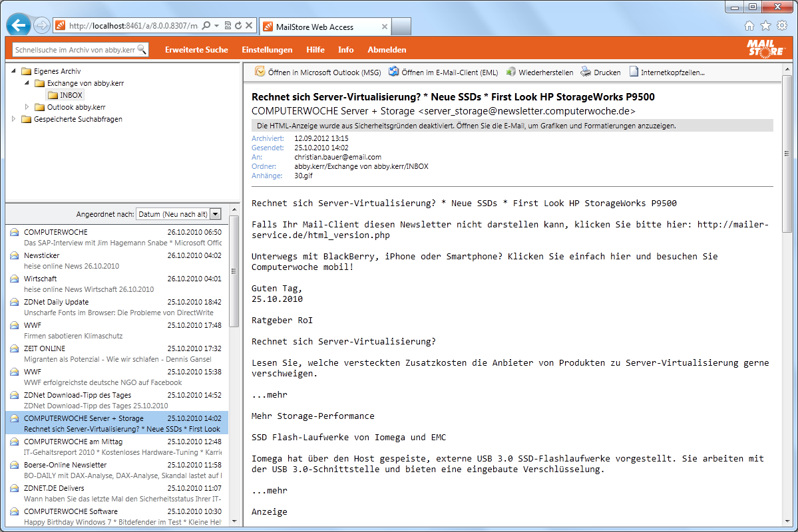Open Internetkopfzeilen headers document icon
This screenshot has width=798, height=532.
[634, 72]
